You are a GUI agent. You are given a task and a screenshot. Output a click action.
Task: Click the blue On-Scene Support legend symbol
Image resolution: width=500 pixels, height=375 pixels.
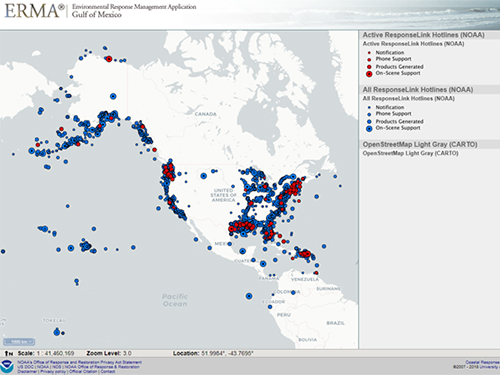[369, 129]
